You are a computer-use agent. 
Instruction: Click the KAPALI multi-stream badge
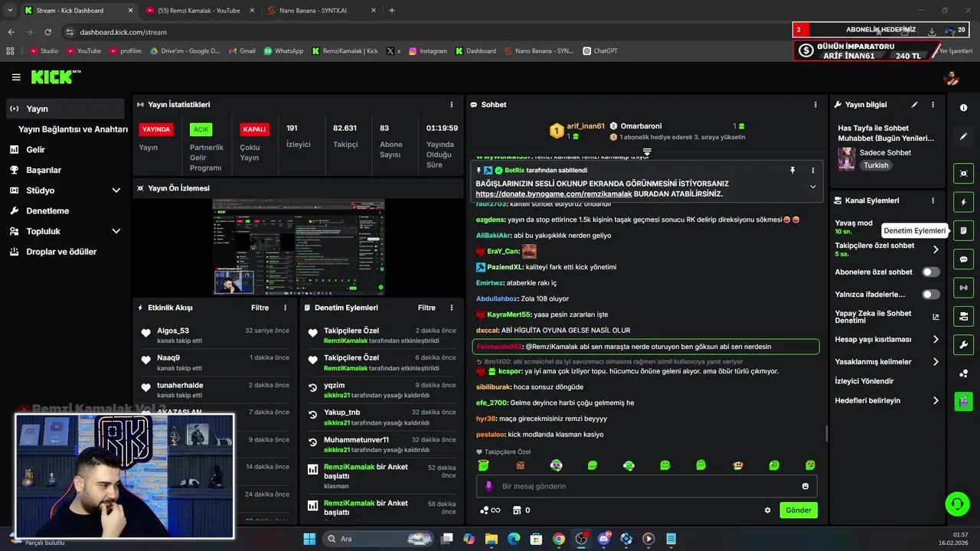(x=254, y=129)
